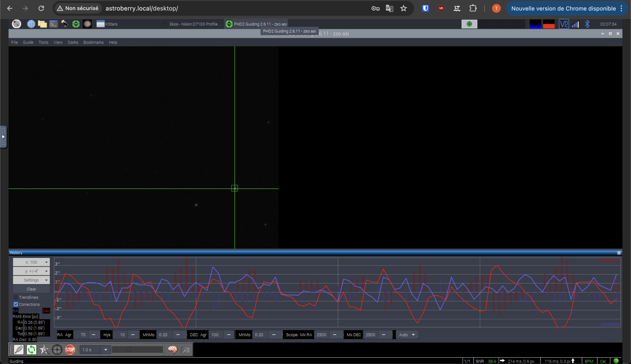The height and width of the screenshot is (364, 631).
Task: Click the Loop exposures icon
Action: tap(32, 350)
